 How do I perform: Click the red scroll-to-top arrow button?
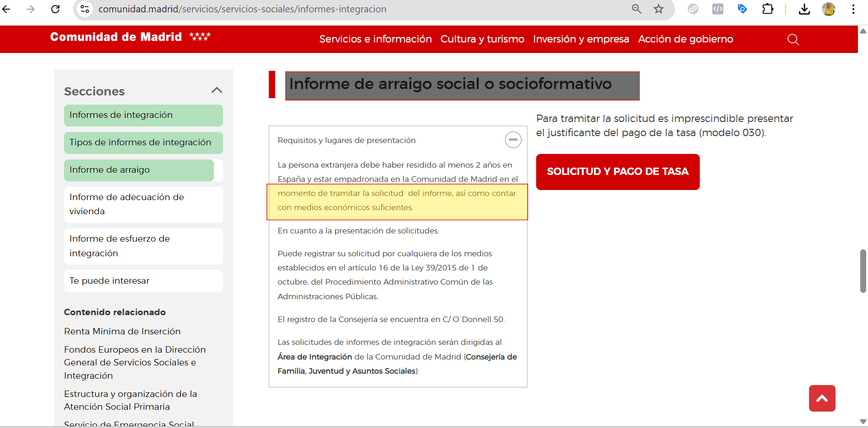pyautogui.click(x=822, y=398)
